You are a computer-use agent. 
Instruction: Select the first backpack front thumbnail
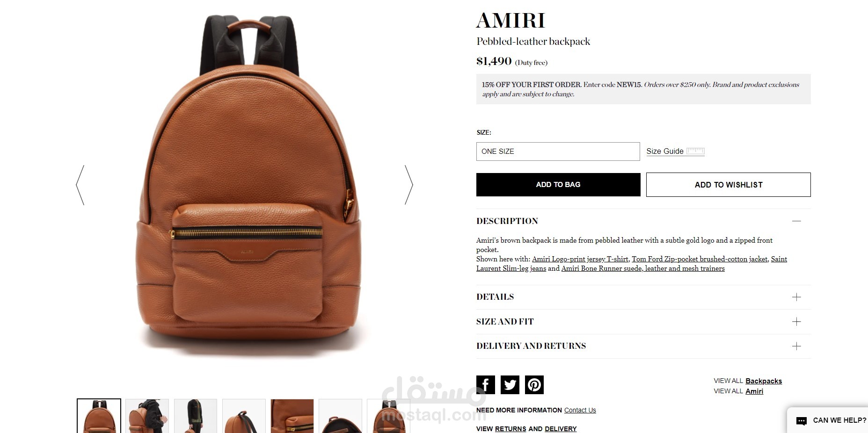click(x=99, y=416)
